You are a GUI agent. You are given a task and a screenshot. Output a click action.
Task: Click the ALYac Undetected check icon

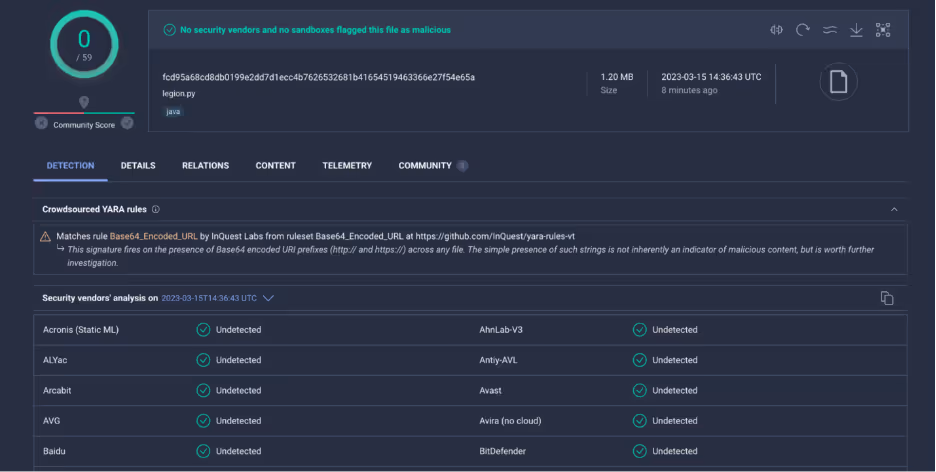click(x=204, y=360)
